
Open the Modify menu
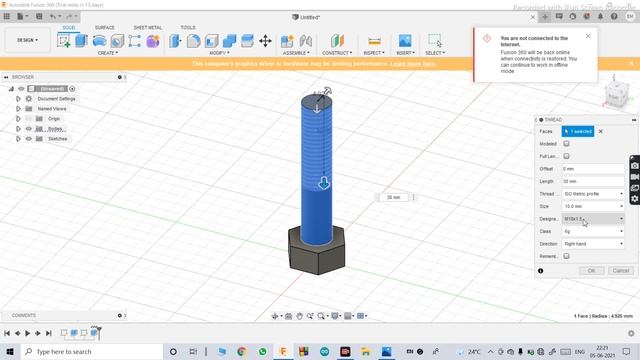[220, 53]
